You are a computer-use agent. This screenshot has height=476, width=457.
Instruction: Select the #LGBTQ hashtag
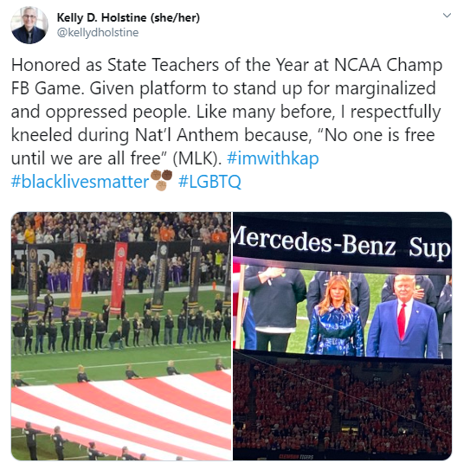pyautogui.click(x=209, y=182)
